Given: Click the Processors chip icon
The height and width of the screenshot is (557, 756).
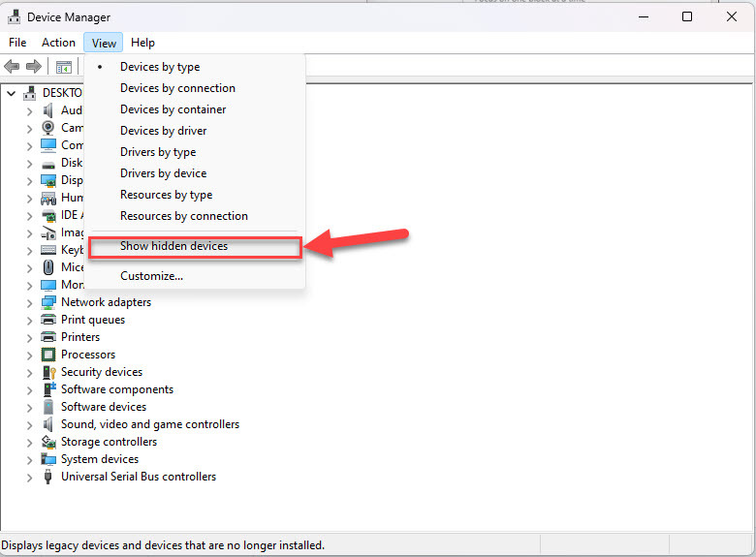Looking at the screenshot, I should (x=48, y=355).
